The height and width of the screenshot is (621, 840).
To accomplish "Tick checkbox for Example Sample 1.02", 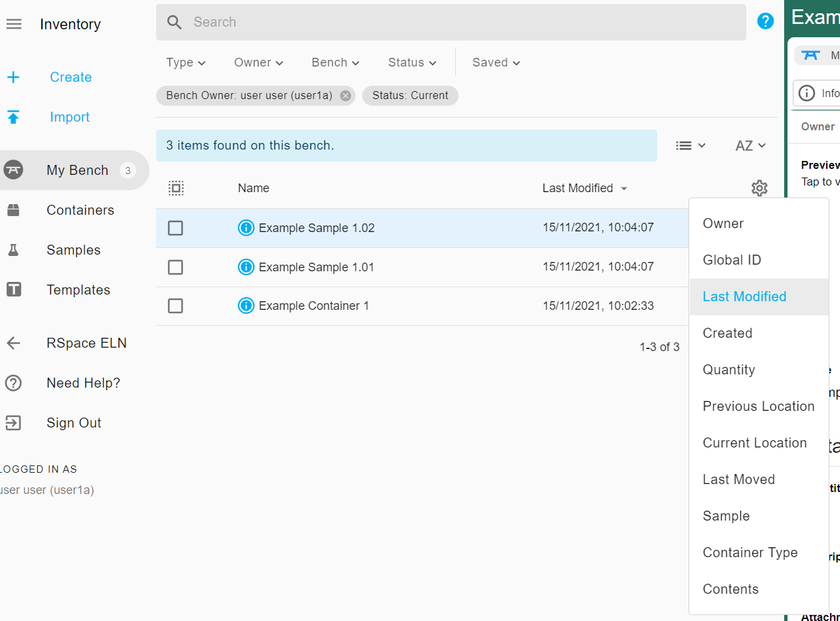I will [x=175, y=228].
